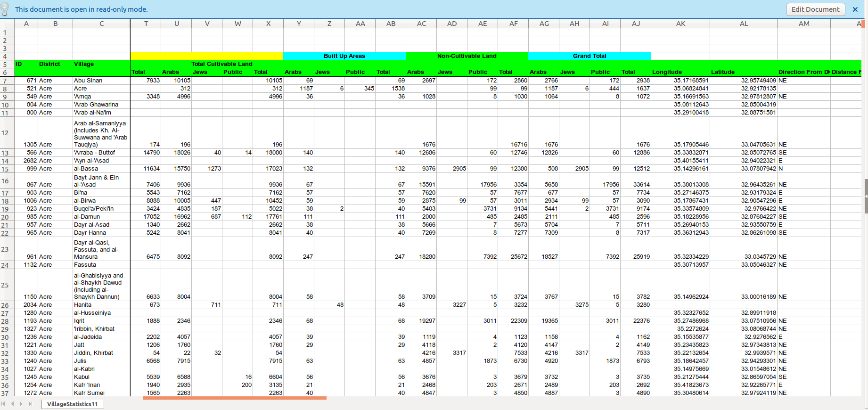
Task: Click the sidebar handle on the right edge
Action: tap(866, 196)
